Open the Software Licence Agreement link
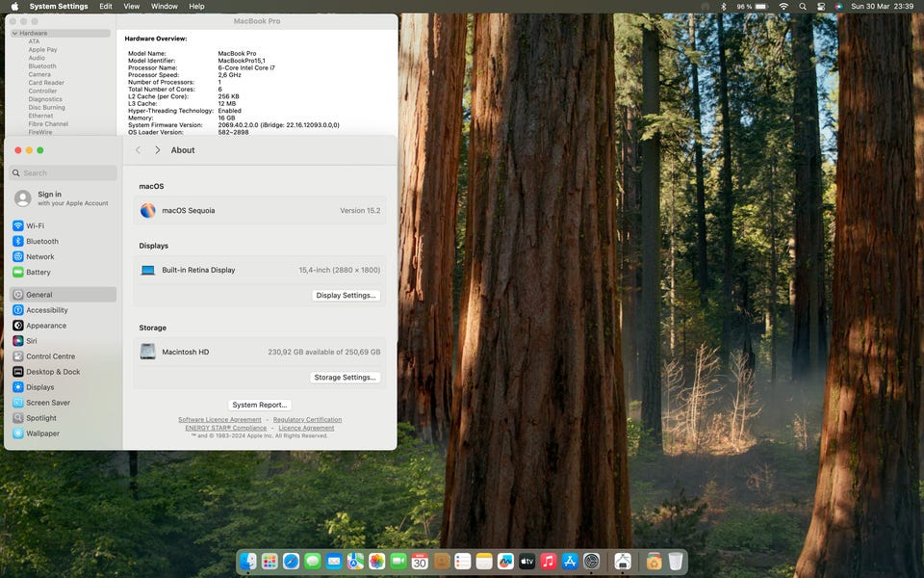This screenshot has width=924, height=578. [219, 420]
